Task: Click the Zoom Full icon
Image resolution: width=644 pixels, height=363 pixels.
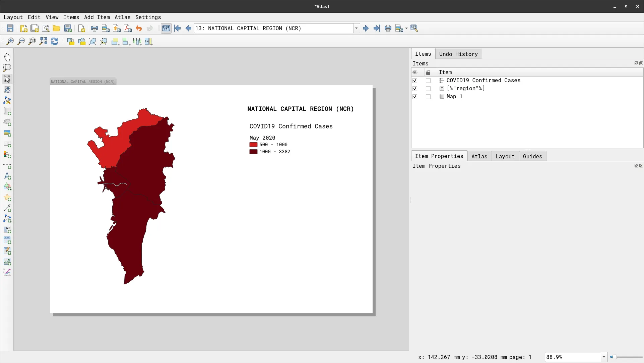Action: [43, 41]
